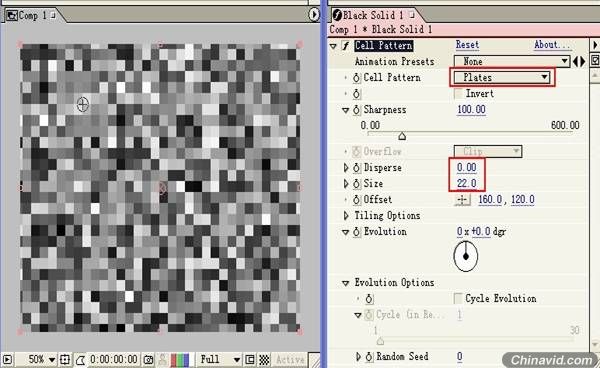Click the Disperse stopwatch icon
This screenshot has width=600, height=368.
point(356,168)
